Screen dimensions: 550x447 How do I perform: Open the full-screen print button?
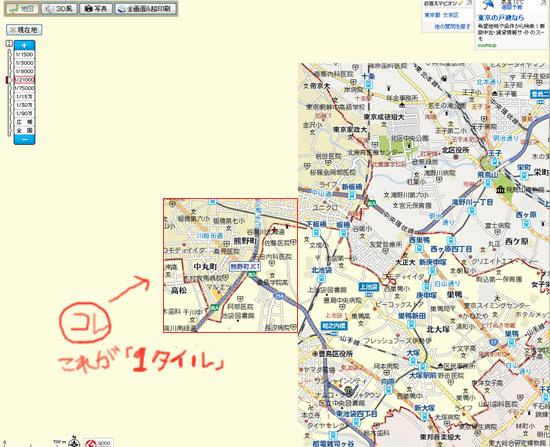pyautogui.click(x=145, y=9)
